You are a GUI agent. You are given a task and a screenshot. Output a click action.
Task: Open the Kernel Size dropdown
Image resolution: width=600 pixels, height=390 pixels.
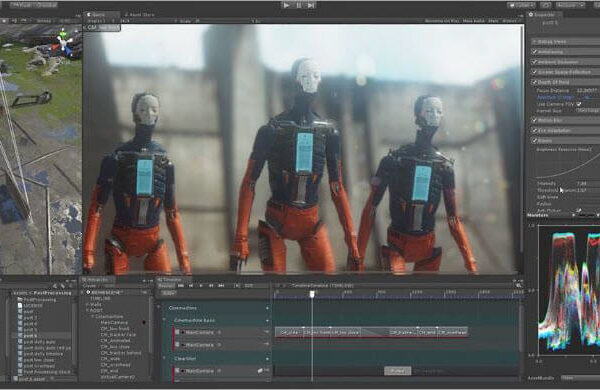(x=588, y=111)
